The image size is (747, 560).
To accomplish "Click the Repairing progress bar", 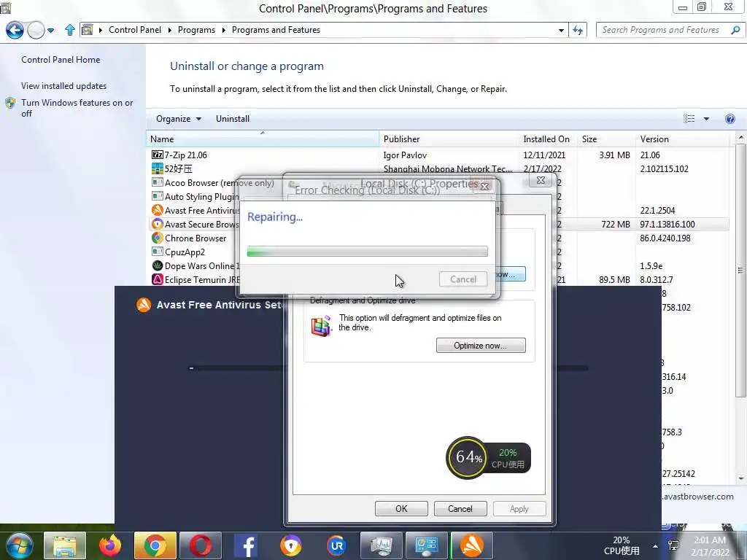I will point(368,252).
